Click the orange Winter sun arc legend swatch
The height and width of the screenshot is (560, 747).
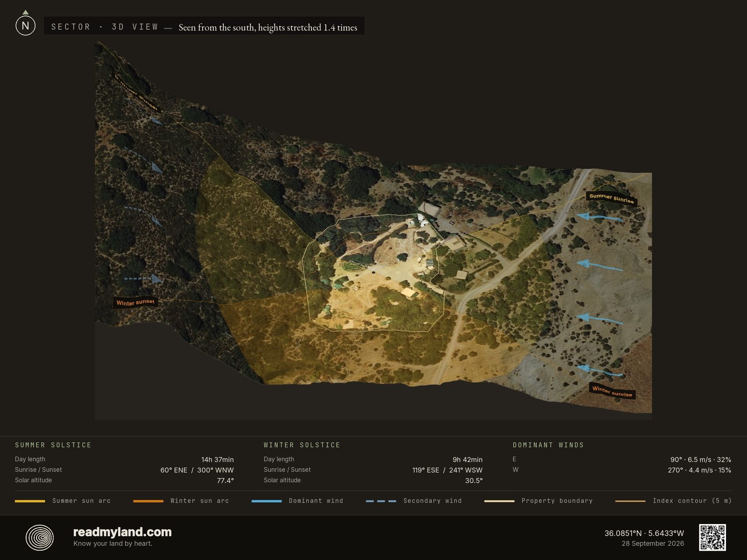(148, 501)
